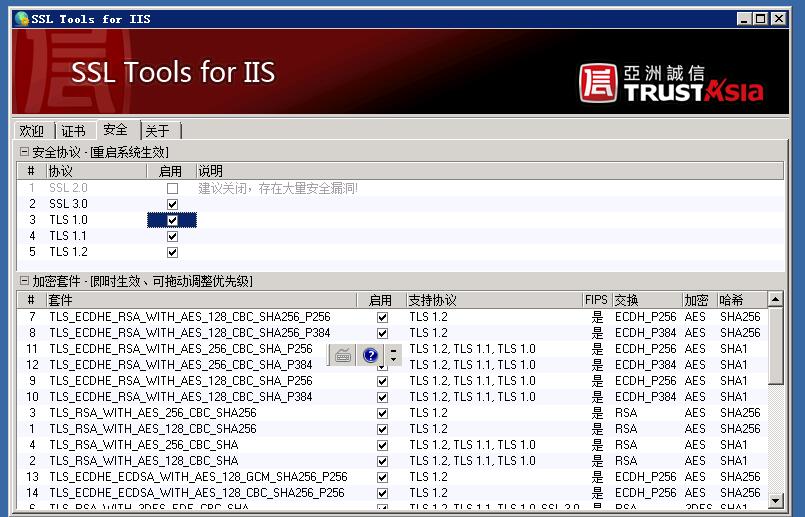
Task: Open the floating toolbar options arrow
Action: coord(394,355)
